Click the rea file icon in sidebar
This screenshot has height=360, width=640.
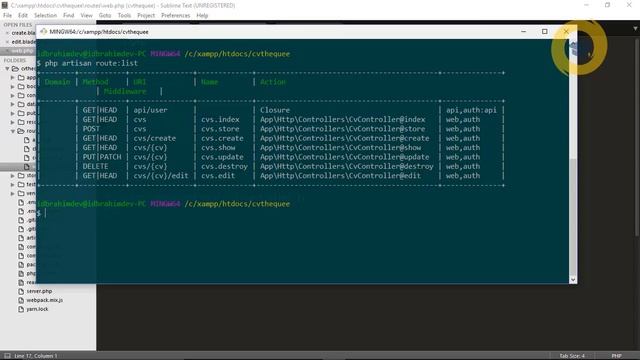pyautogui.click(x=21, y=282)
